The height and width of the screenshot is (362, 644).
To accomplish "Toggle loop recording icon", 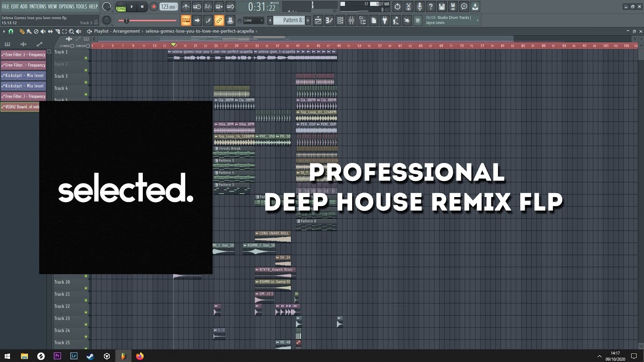I will [230, 7].
